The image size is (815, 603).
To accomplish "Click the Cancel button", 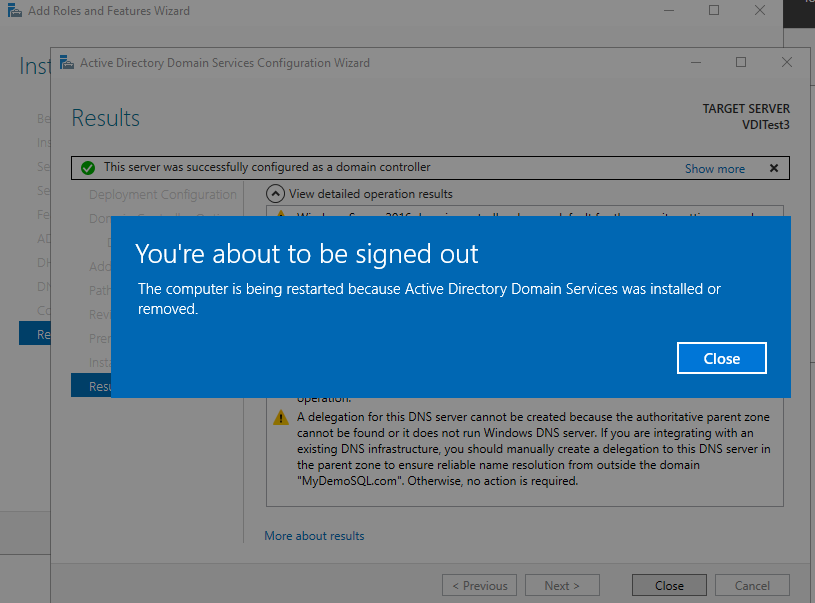I will pos(752,585).
